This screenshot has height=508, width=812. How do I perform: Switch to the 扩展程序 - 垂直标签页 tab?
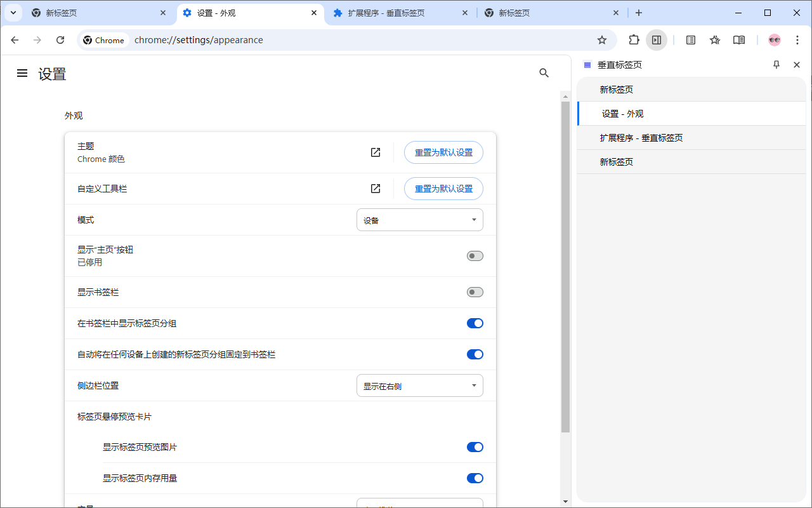coord(401,13)
